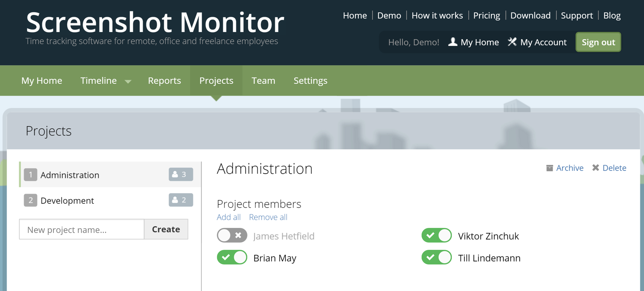
Task: Click the person icon beside My Home
Action: coord(453,42)
